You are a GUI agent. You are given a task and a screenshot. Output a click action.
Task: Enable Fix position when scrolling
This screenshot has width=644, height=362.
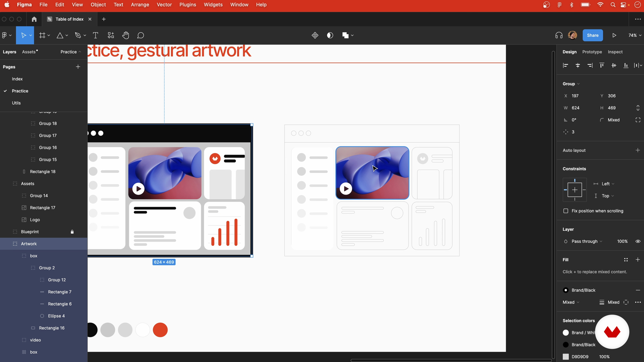[x=566, y=211]
